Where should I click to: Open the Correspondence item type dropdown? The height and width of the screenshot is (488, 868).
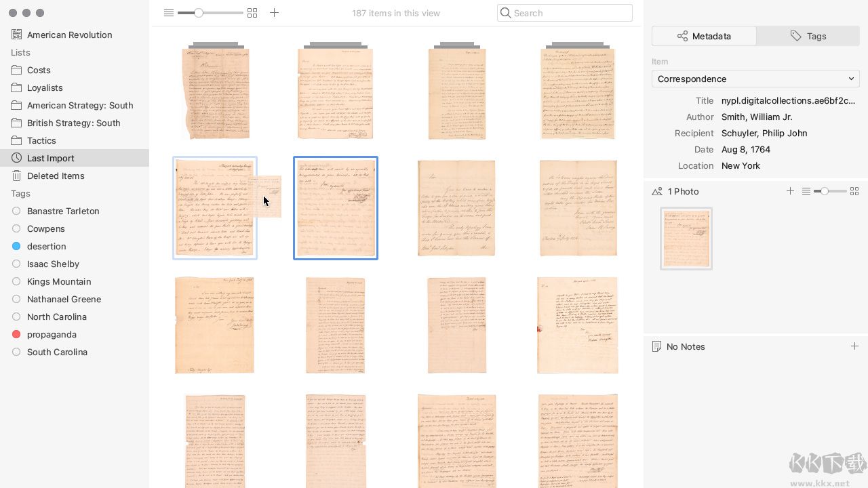(755, 79)
